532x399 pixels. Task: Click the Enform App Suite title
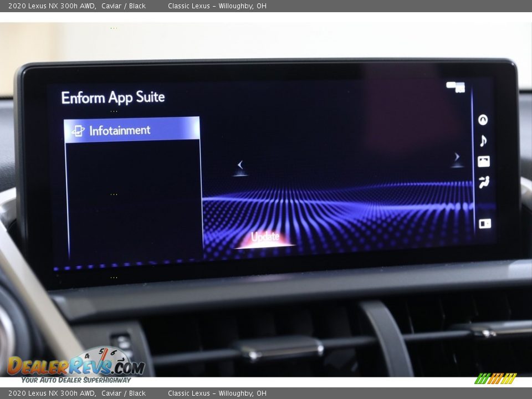coord(113,98)
